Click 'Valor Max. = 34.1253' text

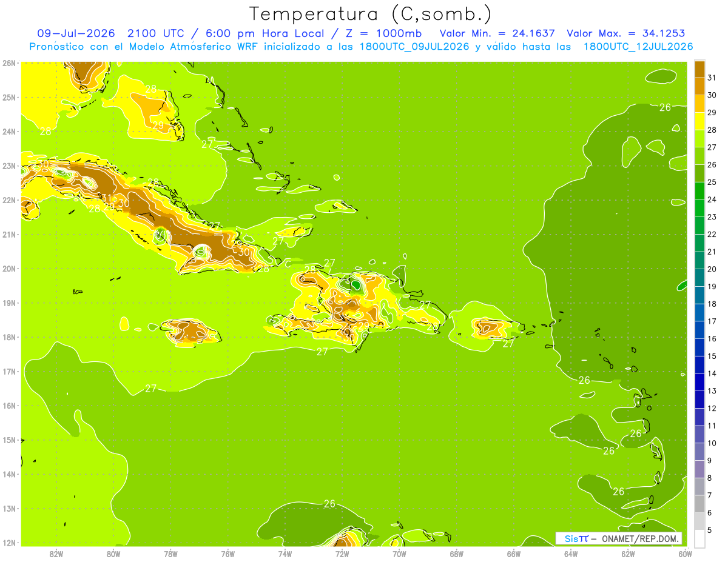627,33
